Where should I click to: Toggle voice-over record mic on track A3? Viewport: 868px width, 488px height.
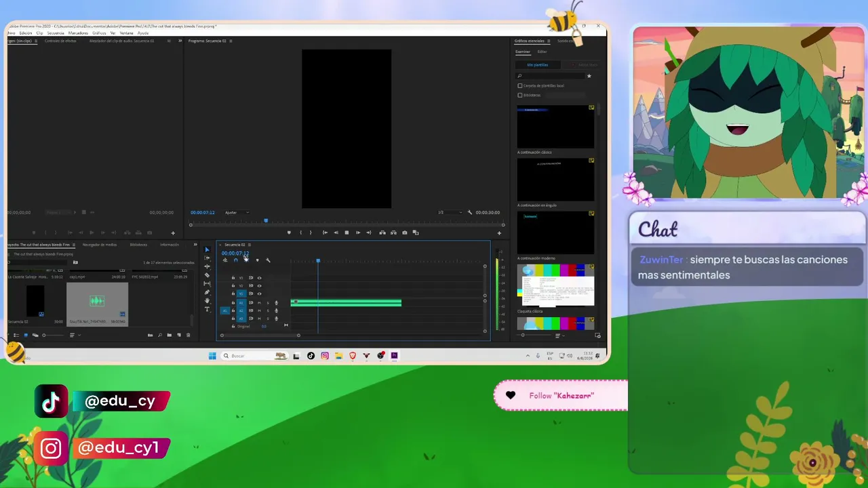(x=276, y=319)
